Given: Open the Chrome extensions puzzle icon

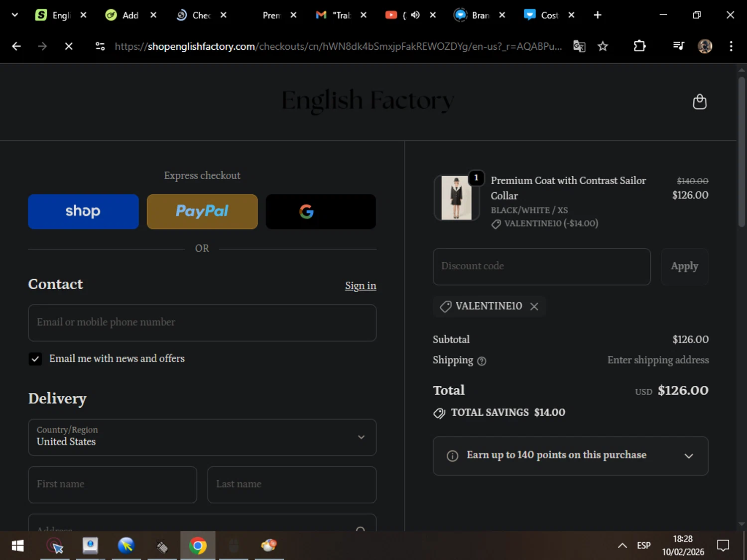Looking at the screenshot, I should click(639, 46).
